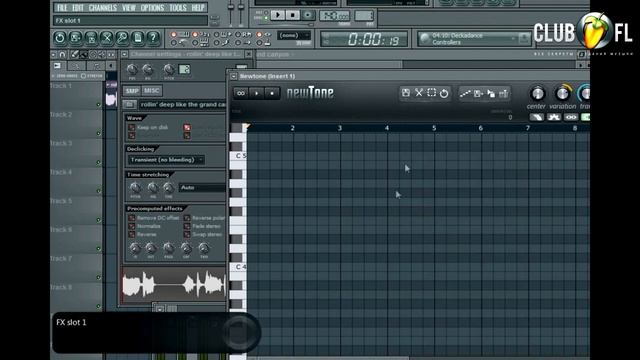
Task: Click the page-shaped icon in main shortcut toolbar
Action: coord(138,38)
